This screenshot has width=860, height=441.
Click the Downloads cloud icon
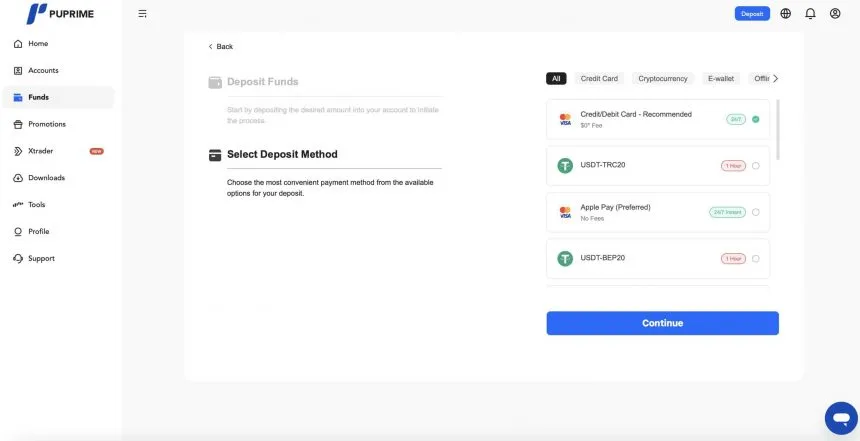coord(18,178)
